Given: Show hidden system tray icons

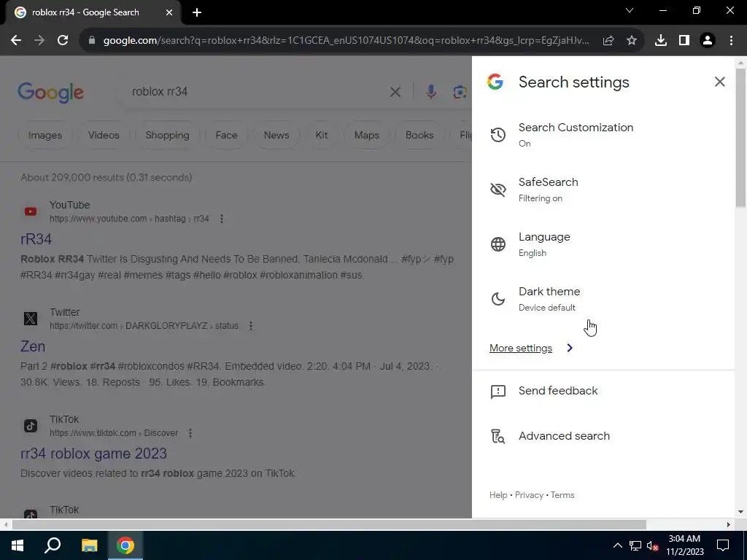Looking at the screenshot, I should [x=617, y=545].
